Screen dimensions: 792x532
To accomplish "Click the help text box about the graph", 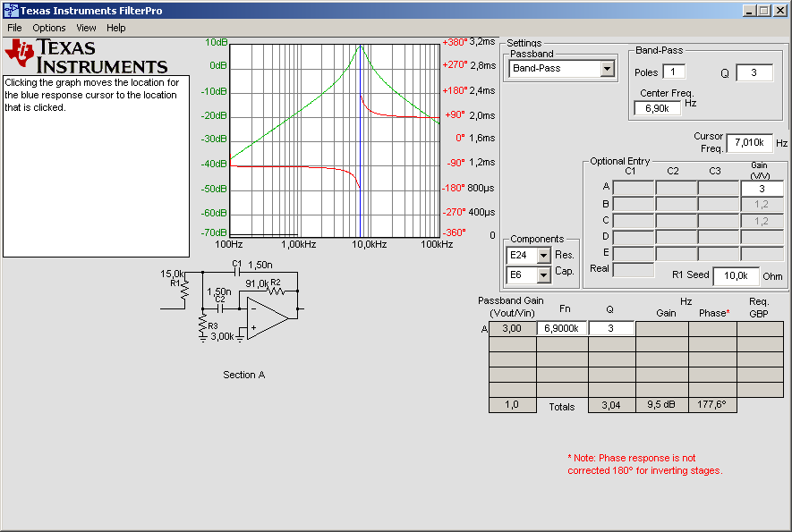I will tap(97, 166).
